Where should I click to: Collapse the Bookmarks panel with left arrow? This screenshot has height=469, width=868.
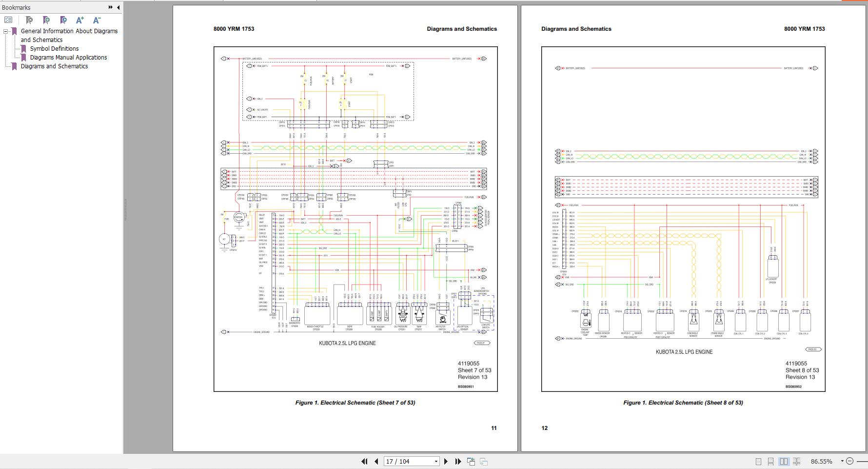click(x=118, y=7)
